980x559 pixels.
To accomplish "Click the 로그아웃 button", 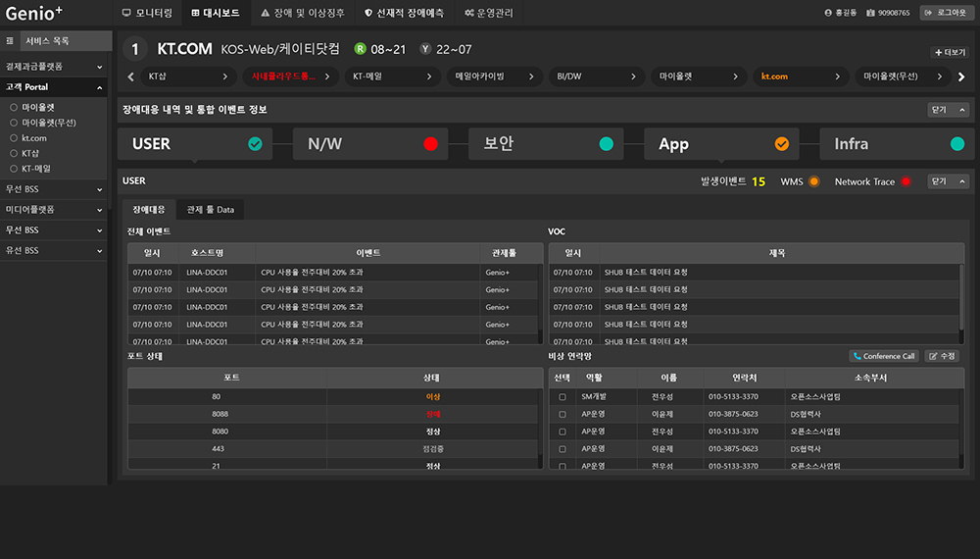I will point(947,13).
